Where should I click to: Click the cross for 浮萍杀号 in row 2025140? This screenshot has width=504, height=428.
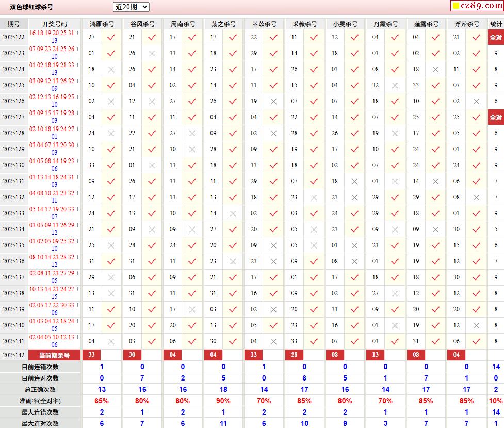tap(477, 325)
